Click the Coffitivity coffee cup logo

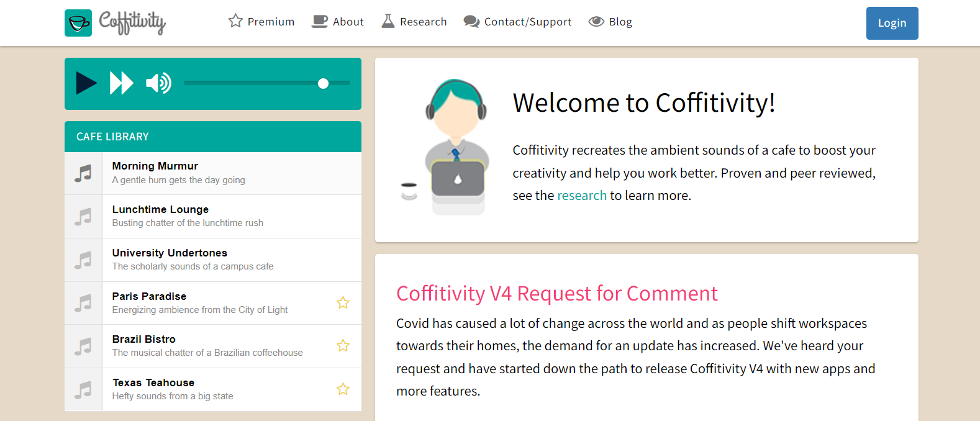click(x=78, y=23)
